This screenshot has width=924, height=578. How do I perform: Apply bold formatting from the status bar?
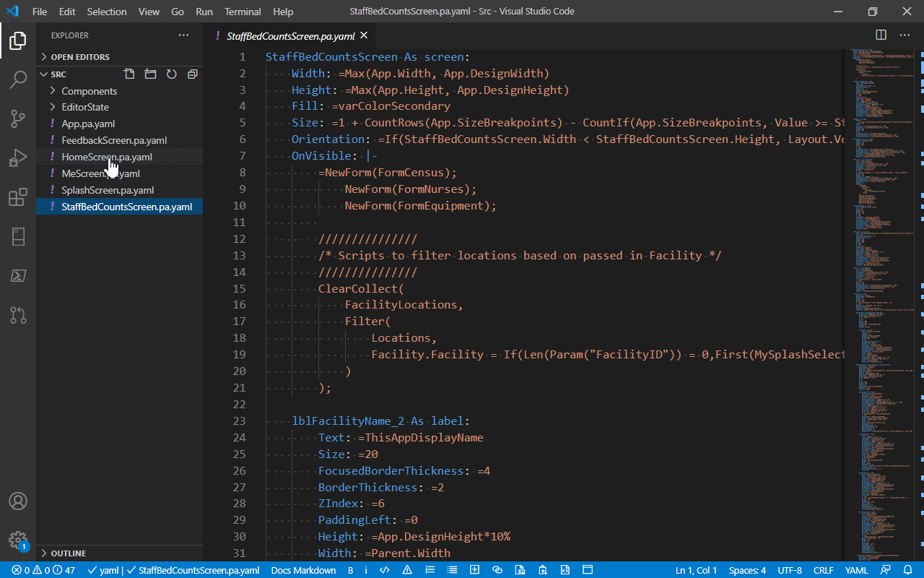coord(350,570)
